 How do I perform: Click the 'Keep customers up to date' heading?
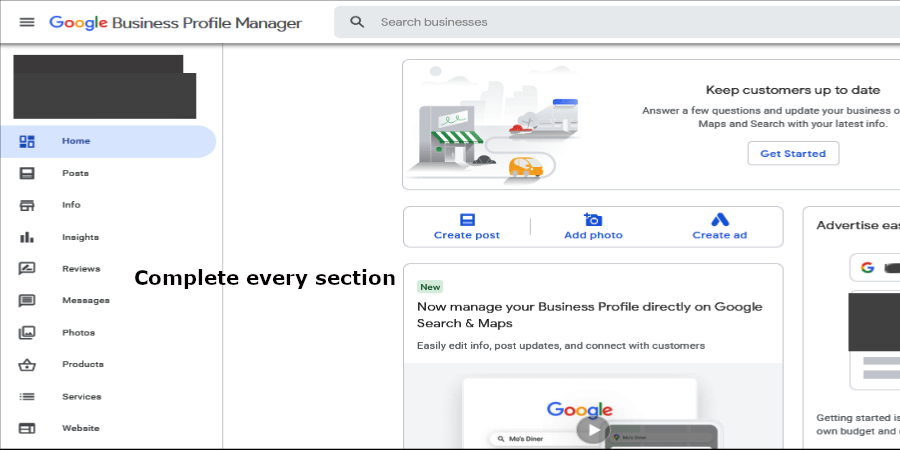[x=793, y=90]
